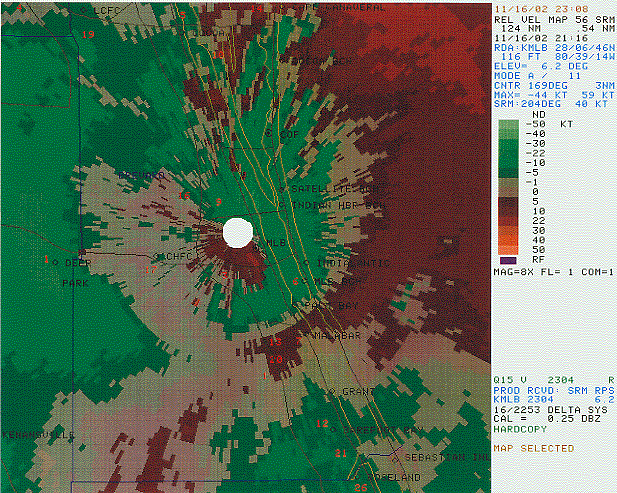Click legend color band beside 40
The width and height of the screenshot is (617, 493).
[508, 240]
